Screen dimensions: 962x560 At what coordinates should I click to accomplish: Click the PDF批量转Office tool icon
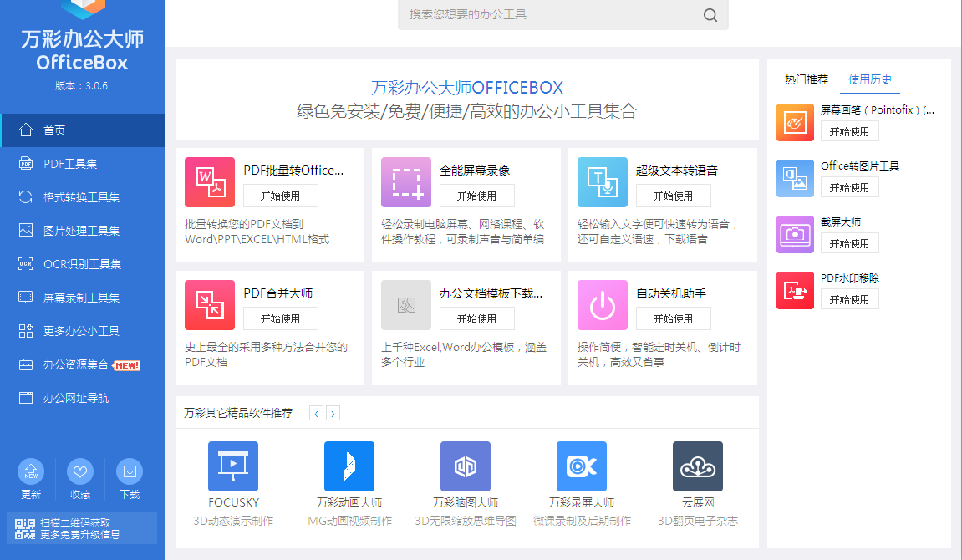pyautogui.click(x=210, y=182)
